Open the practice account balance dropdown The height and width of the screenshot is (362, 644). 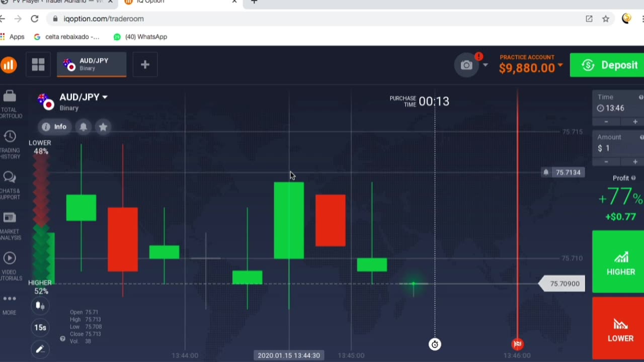click(x=560, y=65)
